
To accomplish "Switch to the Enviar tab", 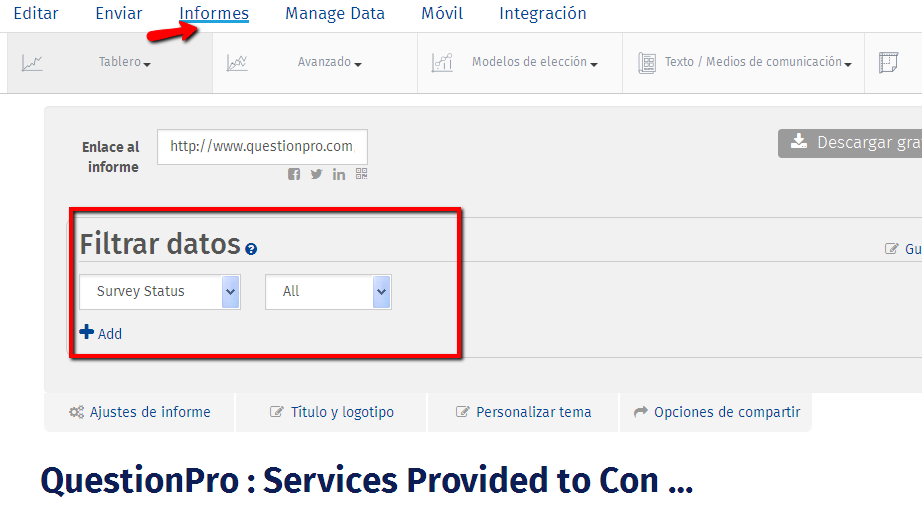I will coord(119,14).
